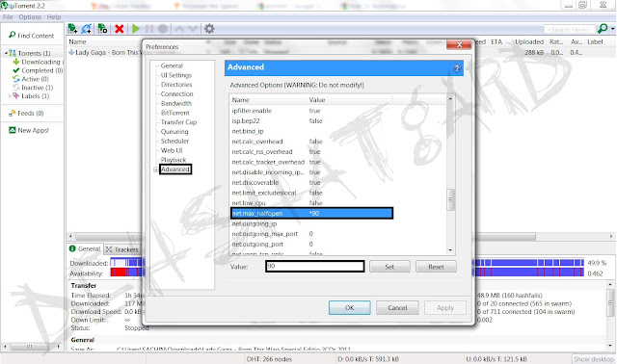Click advanced options list scrollbar thumb
Viewport: 617px width, 364px height.
point(450,199)
